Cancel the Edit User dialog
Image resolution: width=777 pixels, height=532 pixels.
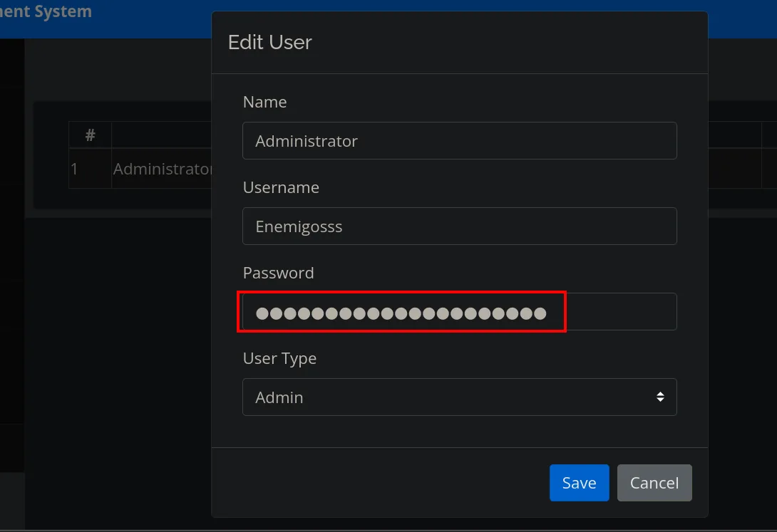point(654,483)
